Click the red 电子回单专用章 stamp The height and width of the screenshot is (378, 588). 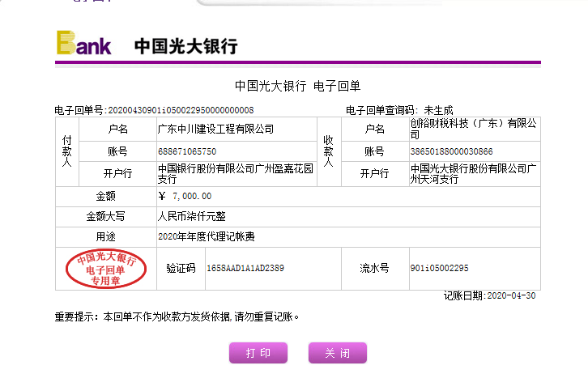click(x=106, y=269)
